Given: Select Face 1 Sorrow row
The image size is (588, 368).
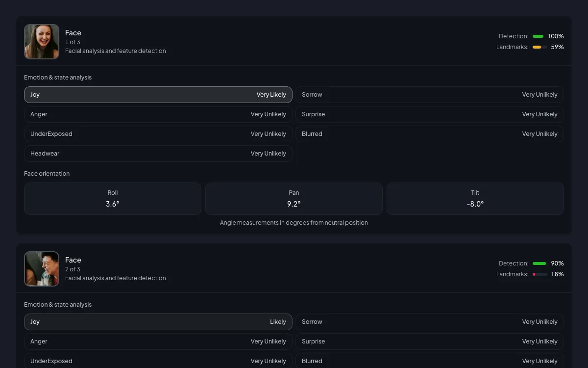Looking at the screenshot, I should 430,95.
